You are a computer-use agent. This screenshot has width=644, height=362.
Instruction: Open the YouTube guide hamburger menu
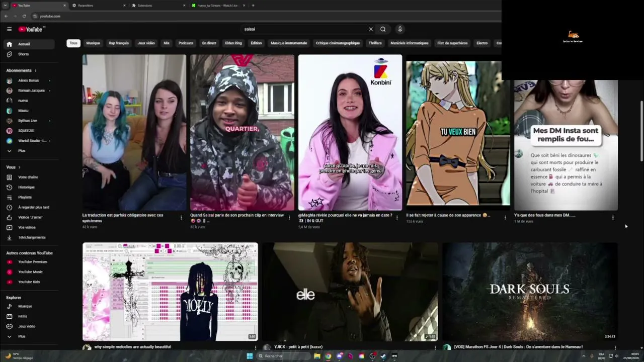pos(9,29)
